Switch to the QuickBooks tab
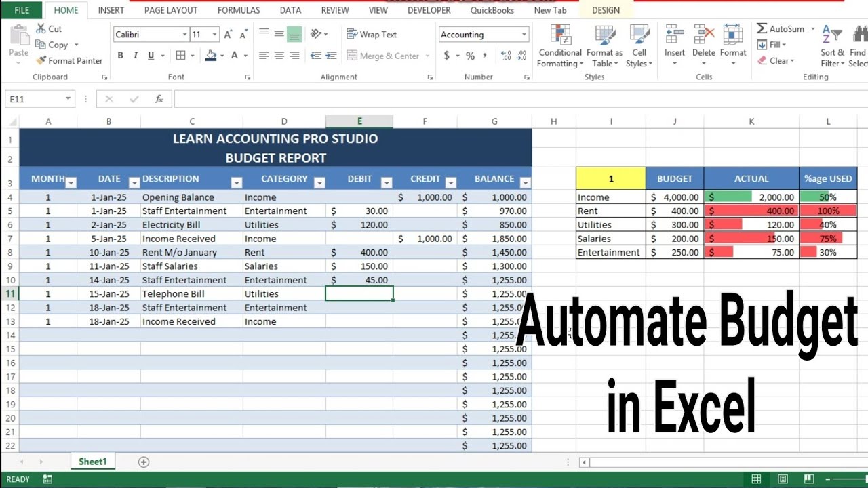Viewport: 868px width, 488px height. [x=492, y=10]
